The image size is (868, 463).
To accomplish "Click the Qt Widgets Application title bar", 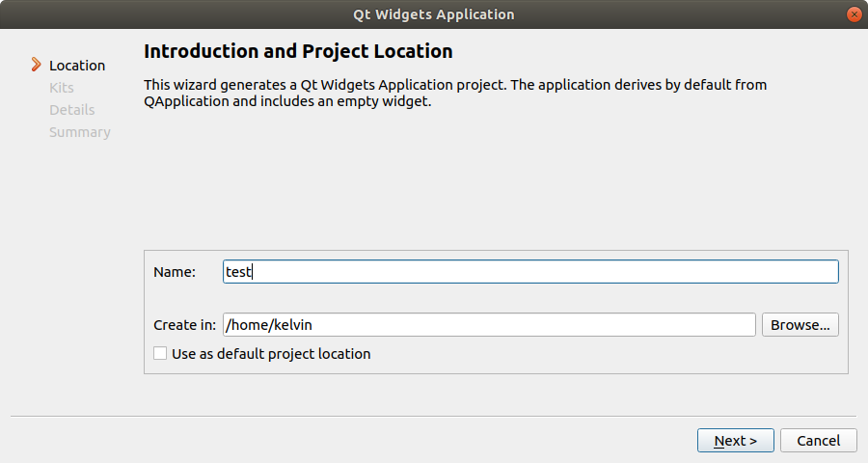I will [x=433, y=14].
